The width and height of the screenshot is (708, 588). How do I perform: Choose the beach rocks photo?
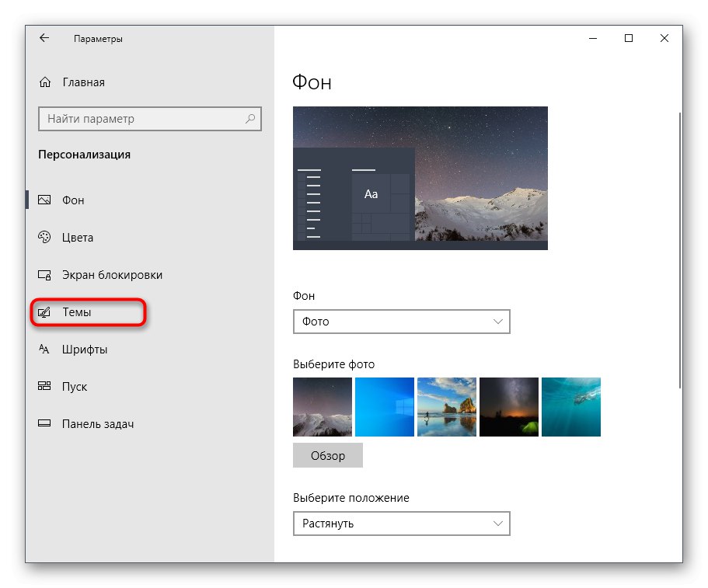(x=447, y=407)
